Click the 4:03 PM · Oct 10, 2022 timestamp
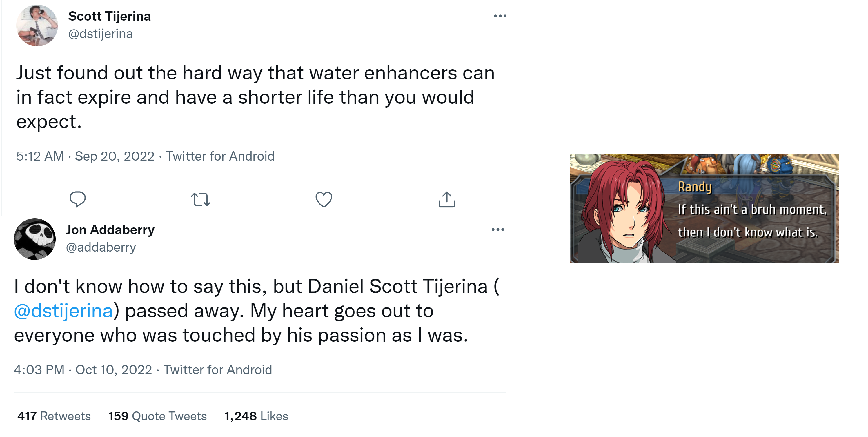868x437 pixels. (x=83, y=369)
